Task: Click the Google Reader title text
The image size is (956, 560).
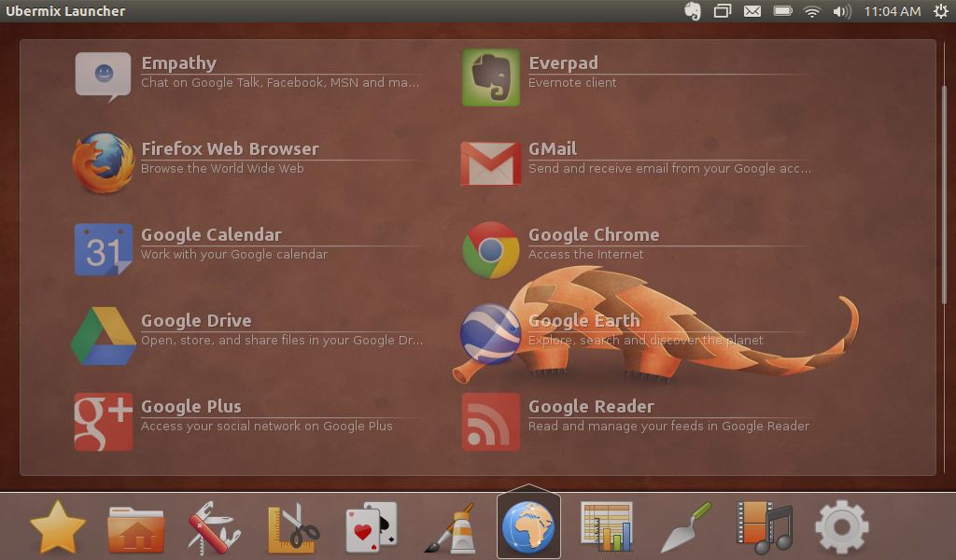Action: (x=591, y=406)
